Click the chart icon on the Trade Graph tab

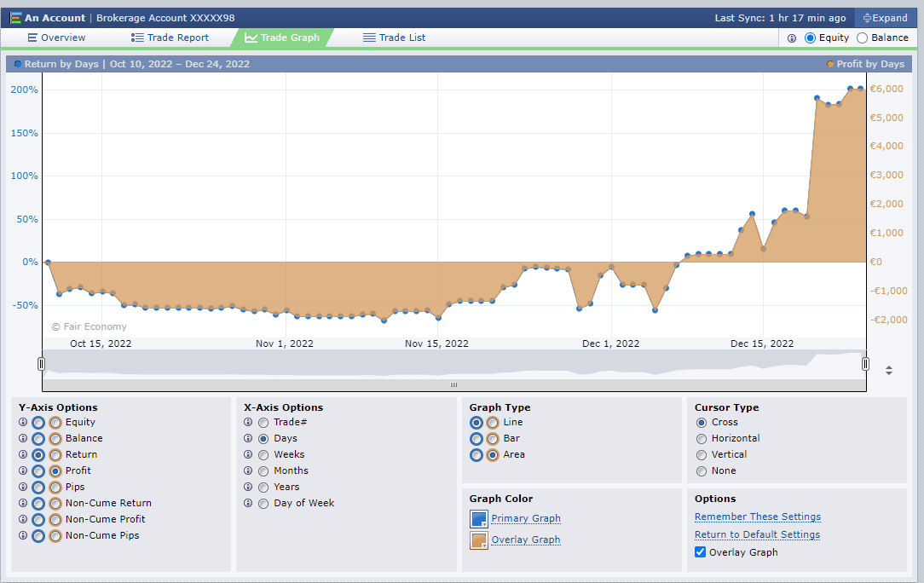coord(251,37)
